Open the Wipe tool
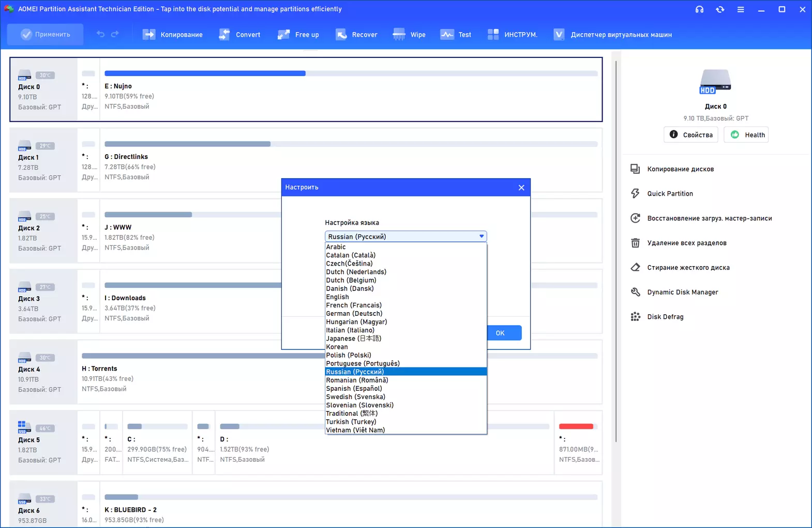The height and width of the screenshot is (528, 812). 409,35
